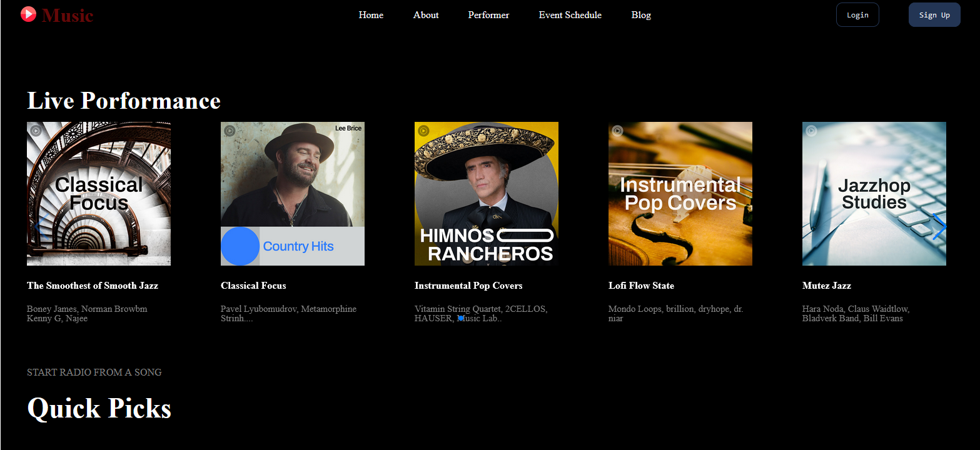The width and height of the screenshot is (980, 450).
Task: Open the Himnos Rancheros album cover
Action: [487, 194]
